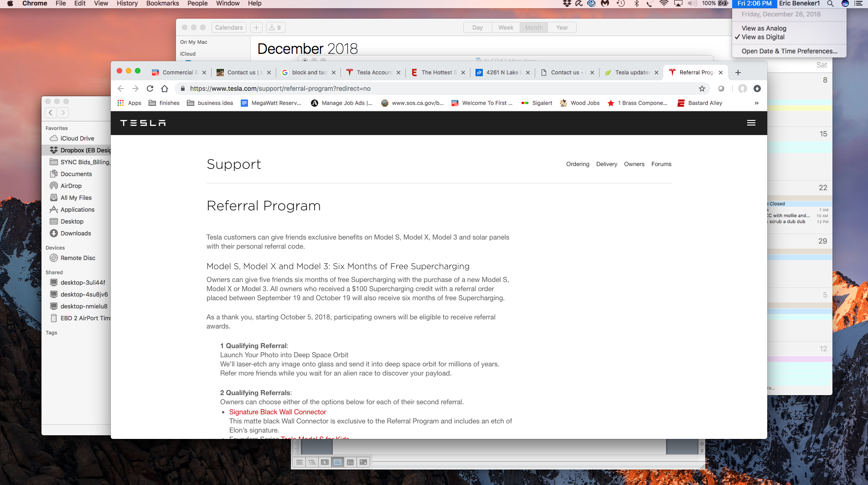
Task: Open the Apps grid shortcut
Action: coord(129,103)
